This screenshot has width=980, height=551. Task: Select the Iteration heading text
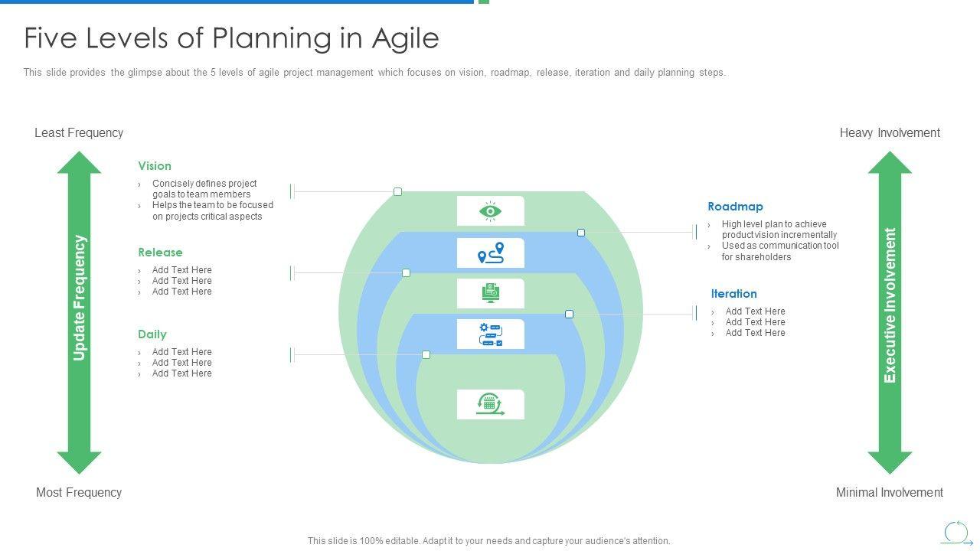click(733, 294)
